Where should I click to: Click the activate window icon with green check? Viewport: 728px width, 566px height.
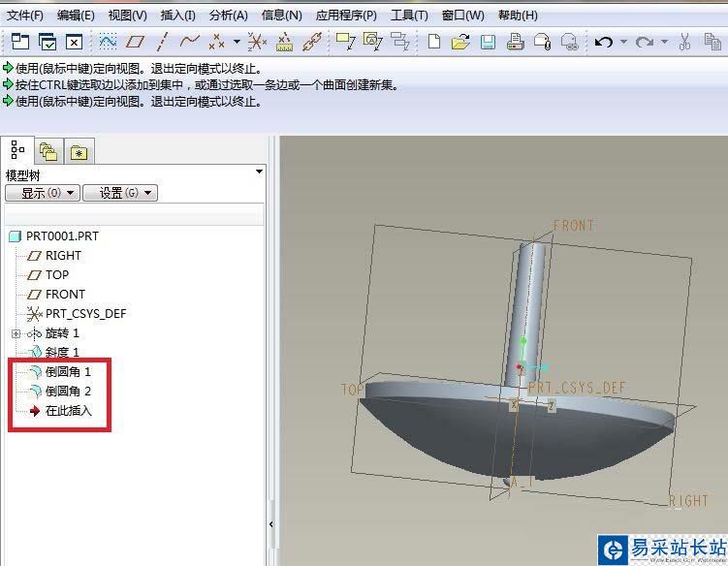[x=47, y=42]
